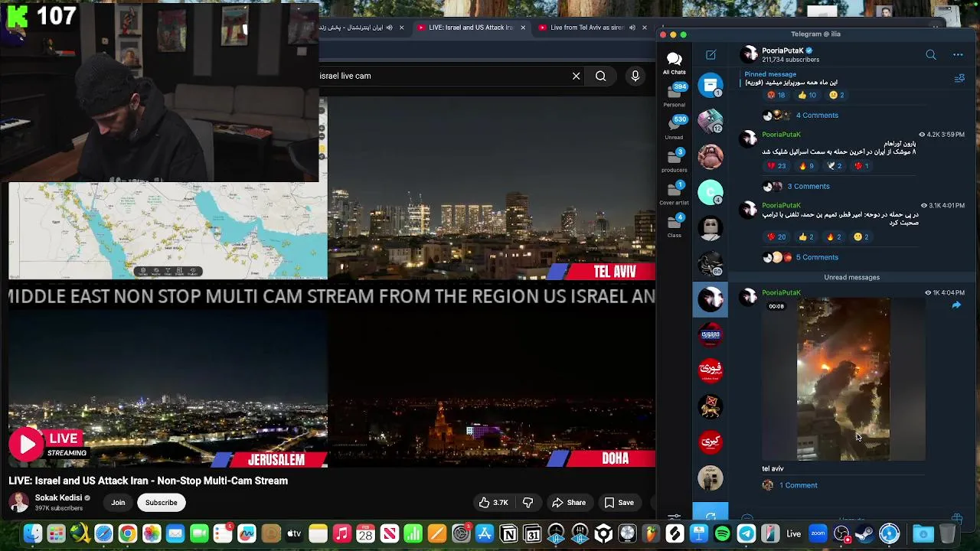Open 1 Comment under tel aviv video

[x=799, y=485]
